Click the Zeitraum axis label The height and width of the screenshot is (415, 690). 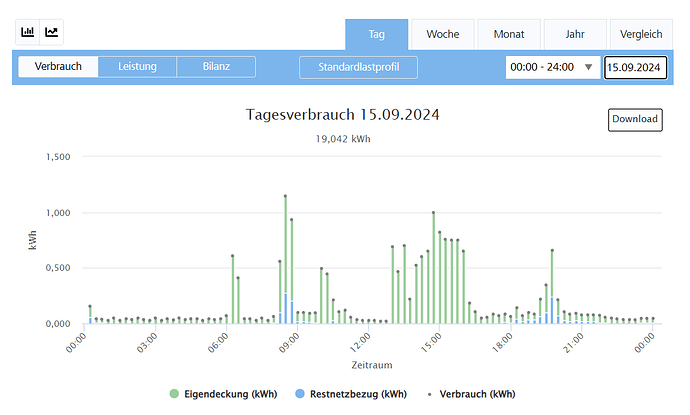372,365
